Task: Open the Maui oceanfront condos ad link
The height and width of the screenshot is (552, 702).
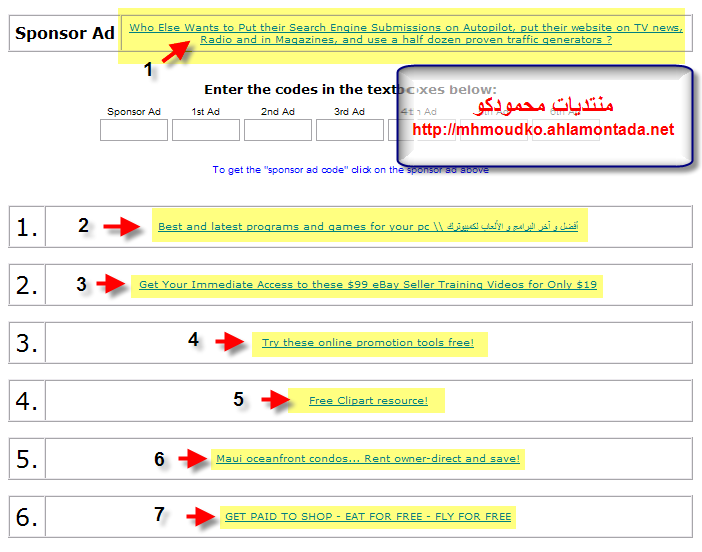Action: (x=367, y=459)
